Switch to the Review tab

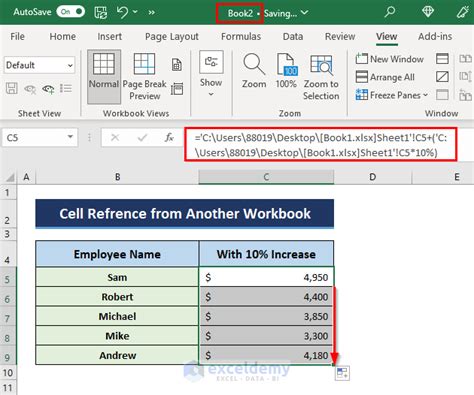click(x=340, y=36)
